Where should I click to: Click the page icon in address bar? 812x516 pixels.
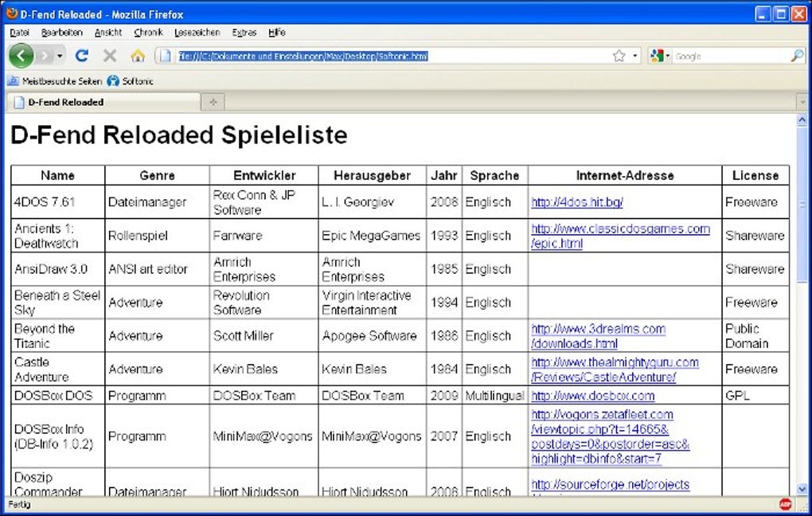[x=166, y=56]
